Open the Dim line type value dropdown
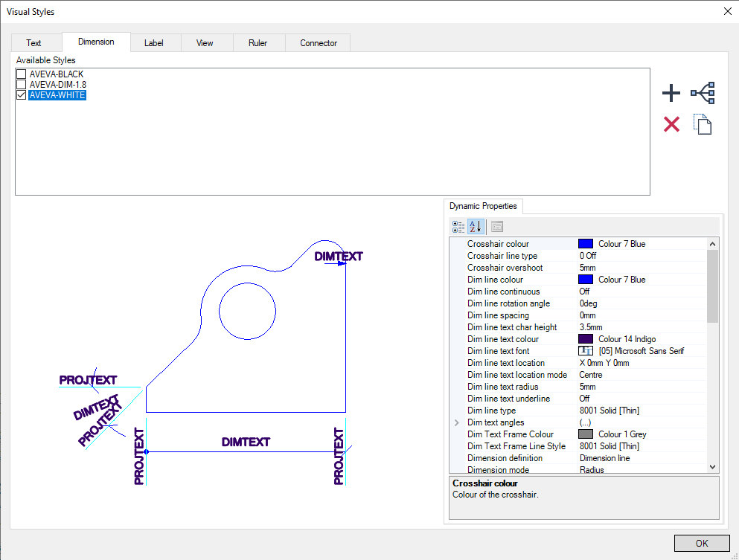Viewport: 739px width, 560px height. [642, 411]
